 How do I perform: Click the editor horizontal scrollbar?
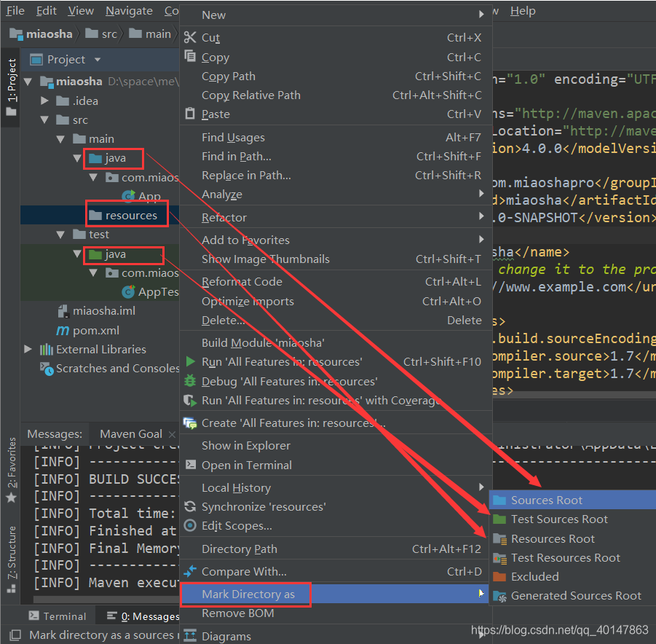tap(574, 394)
